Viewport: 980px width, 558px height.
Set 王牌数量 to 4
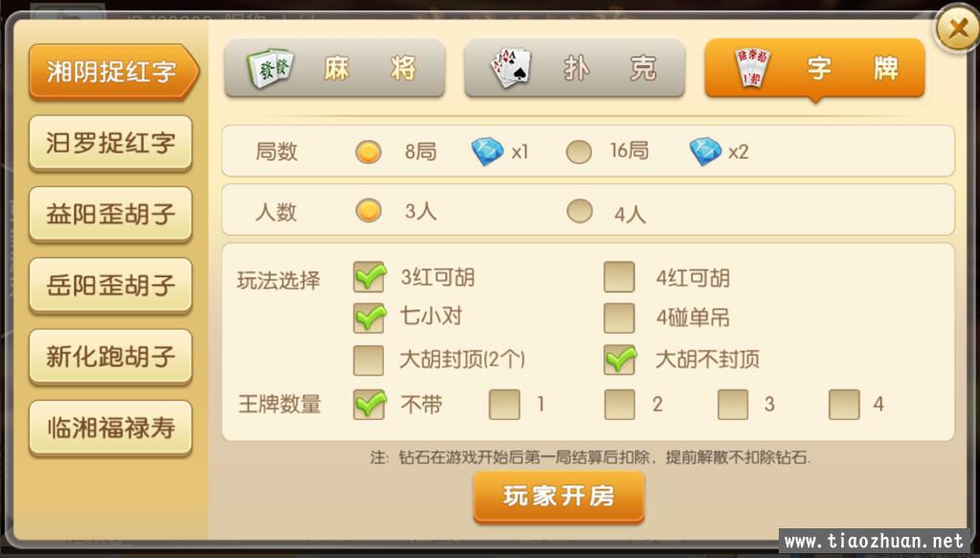coord(844,404)
